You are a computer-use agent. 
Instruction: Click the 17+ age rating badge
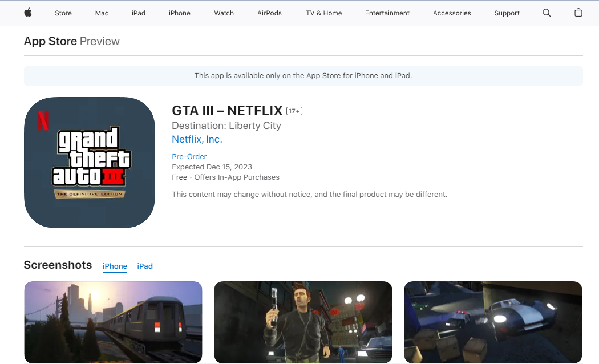tap(294, 111)
